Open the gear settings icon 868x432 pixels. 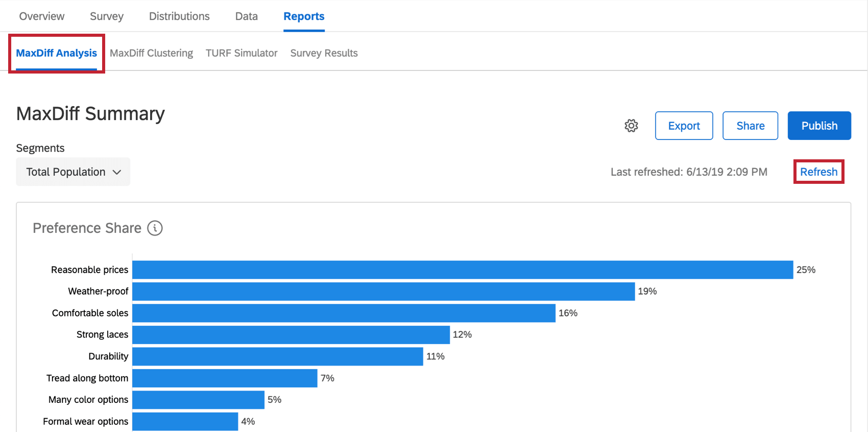pyautogui.click(x=631, y=126)
